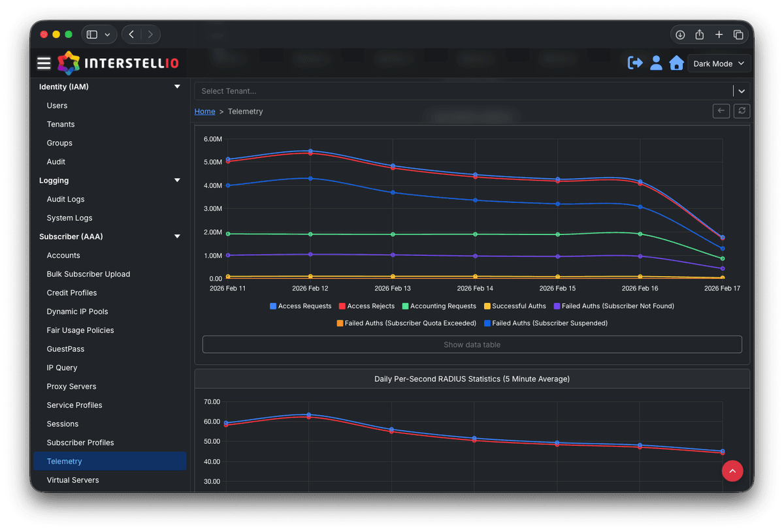The height and width of the screenshot is (532, 784).
Task: Select Telemetry in the sidebar
Action: 64,461
